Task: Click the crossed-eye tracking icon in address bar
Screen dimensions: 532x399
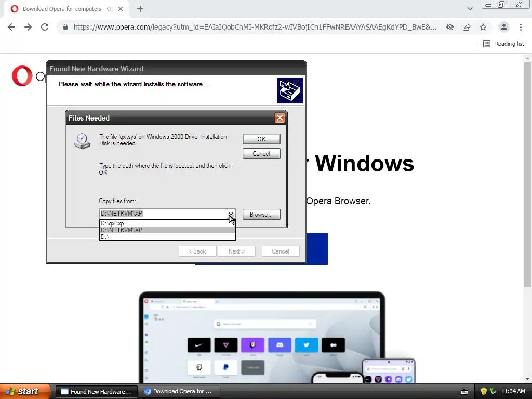Action: 450,27
